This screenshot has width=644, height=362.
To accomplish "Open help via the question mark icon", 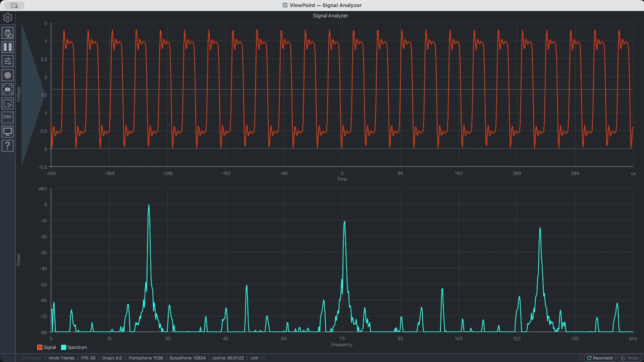I will tap(7, 146).
